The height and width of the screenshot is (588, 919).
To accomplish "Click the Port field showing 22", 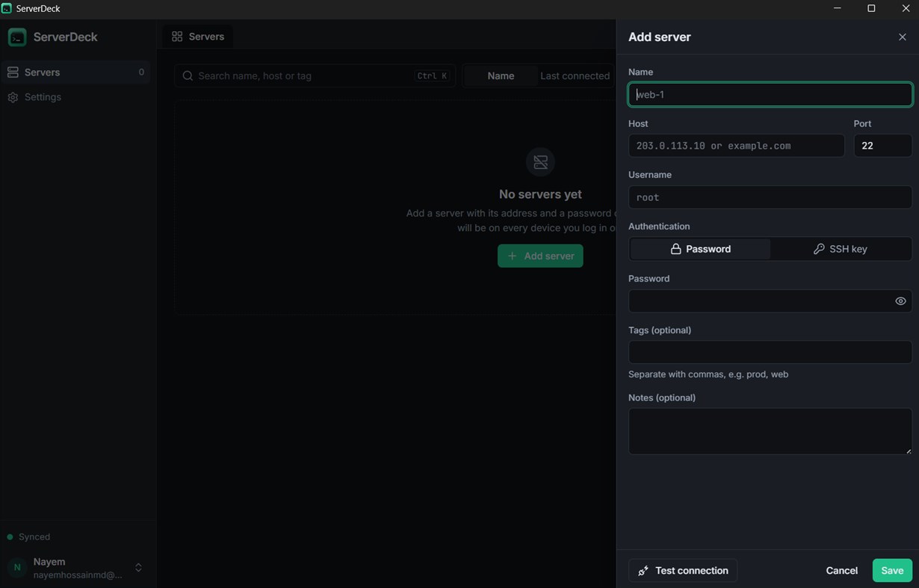I will (x=882, y=146).
